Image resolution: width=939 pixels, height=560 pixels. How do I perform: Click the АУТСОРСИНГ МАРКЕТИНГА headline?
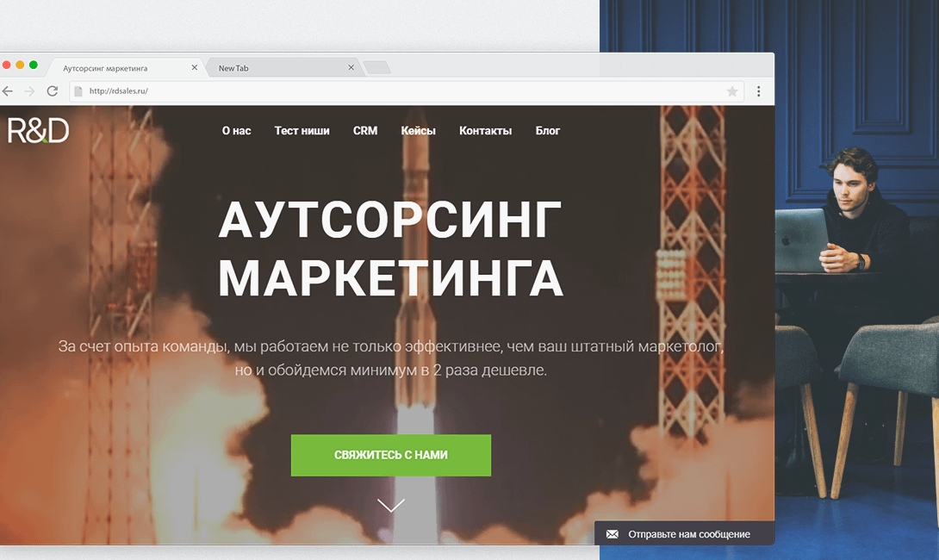(x=390, y=249)
